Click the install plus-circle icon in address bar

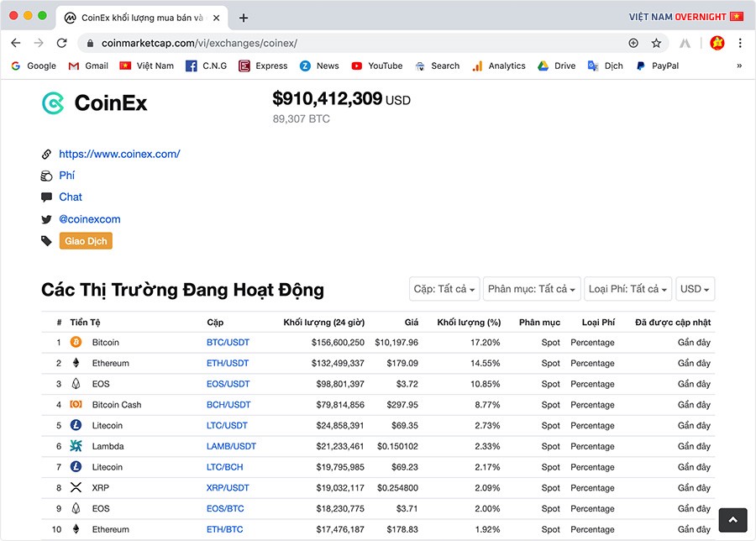coord(633,43)
